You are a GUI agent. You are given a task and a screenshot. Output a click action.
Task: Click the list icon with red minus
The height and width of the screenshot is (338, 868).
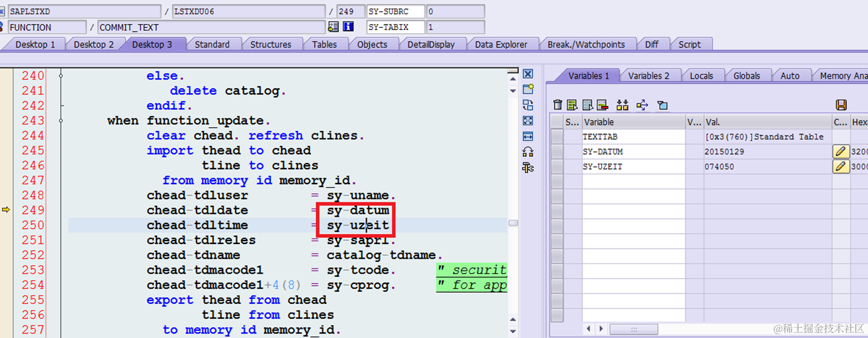pos(602,105)
